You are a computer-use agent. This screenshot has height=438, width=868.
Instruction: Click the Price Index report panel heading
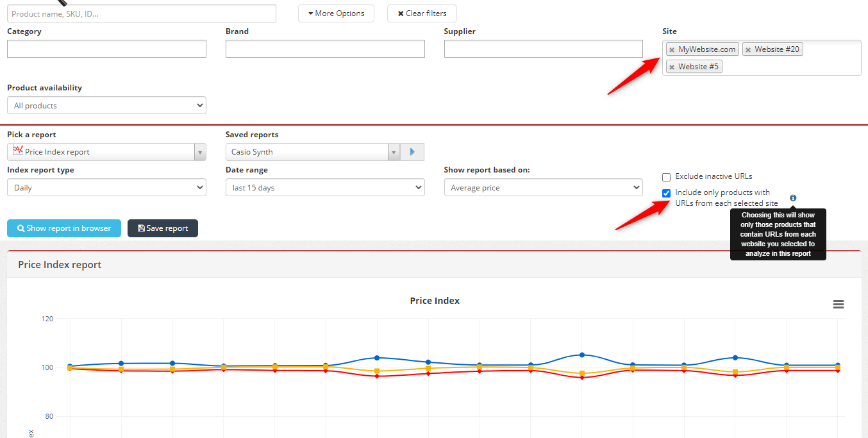tap(60, 265)
